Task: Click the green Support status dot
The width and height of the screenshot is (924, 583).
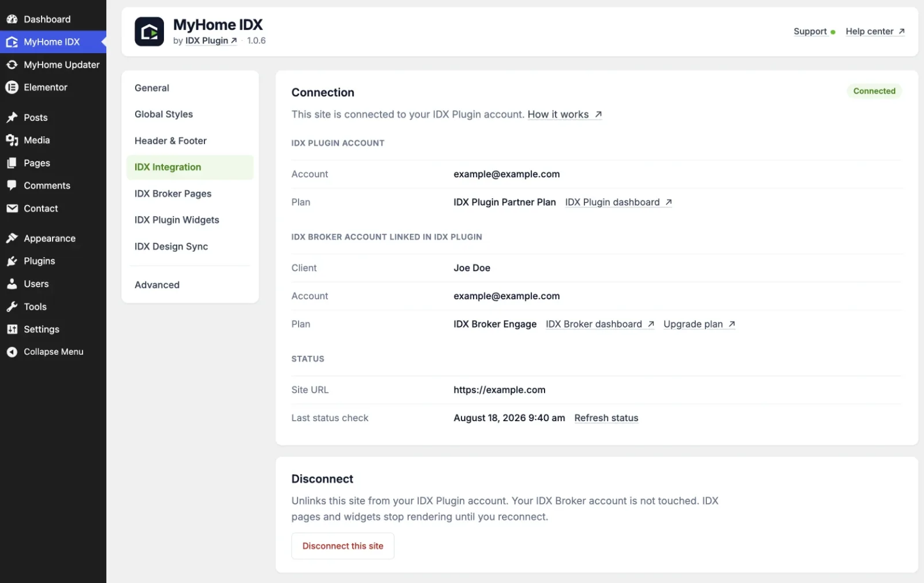Action: pos(833,32)
